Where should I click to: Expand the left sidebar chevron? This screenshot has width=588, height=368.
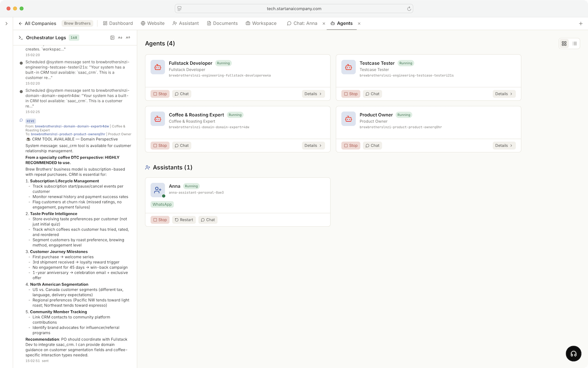(x=6, y=24)
